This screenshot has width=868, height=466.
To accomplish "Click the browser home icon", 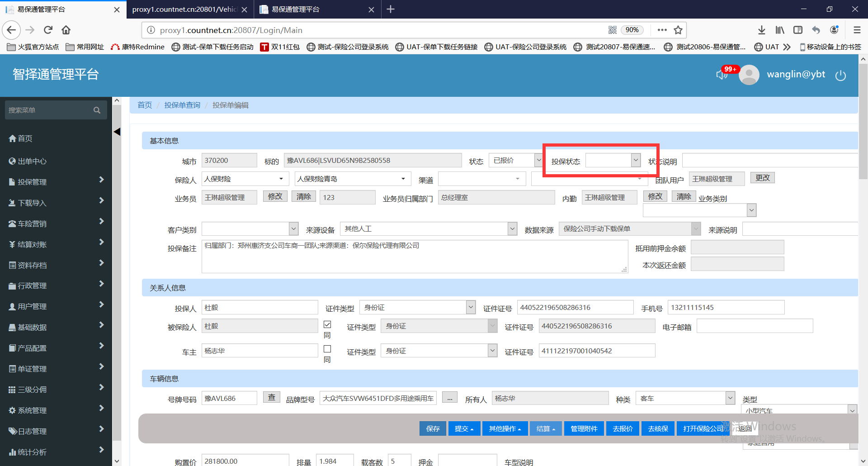I will pyautogui.click(x=66, y=30).
